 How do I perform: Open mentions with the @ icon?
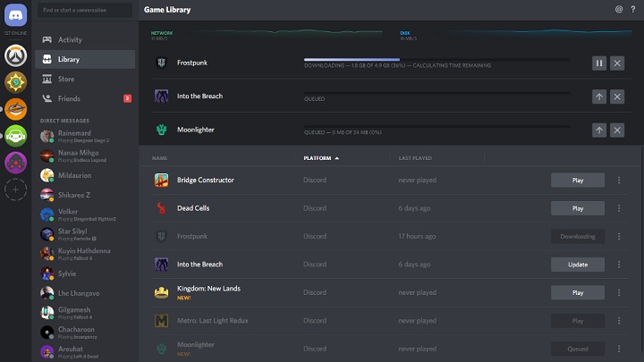tap(619, 9)
